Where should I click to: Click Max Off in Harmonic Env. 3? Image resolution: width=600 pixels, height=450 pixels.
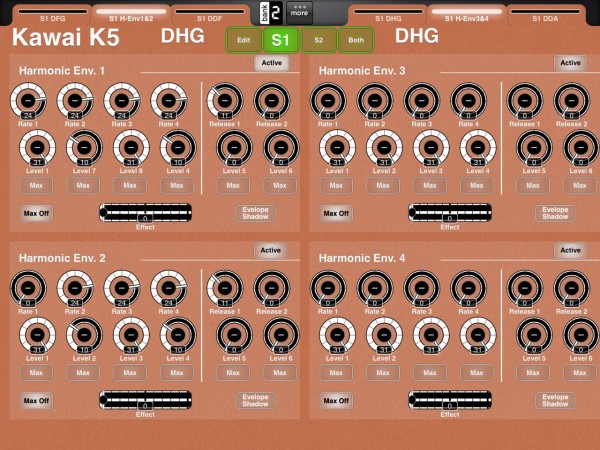point(336,214)
